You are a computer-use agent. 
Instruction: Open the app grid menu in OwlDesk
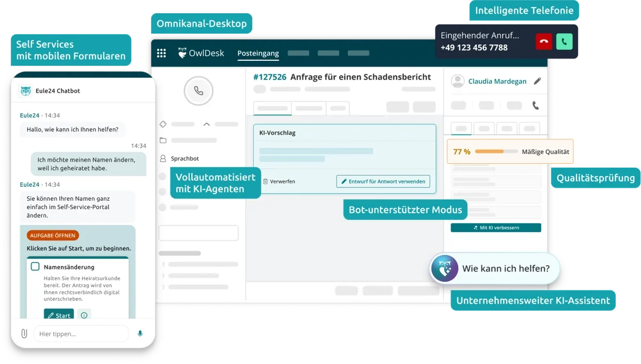(x=161, y=53)
